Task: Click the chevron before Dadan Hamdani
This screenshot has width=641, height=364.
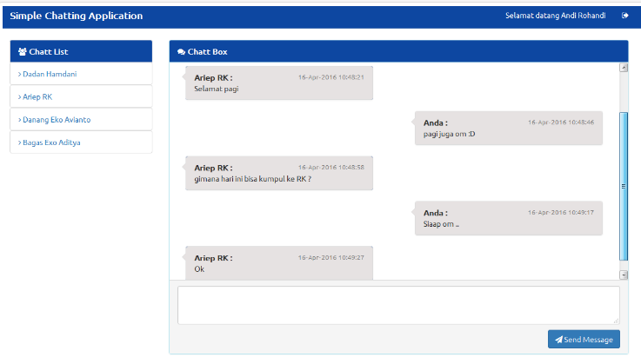Action: pos(20,75)
